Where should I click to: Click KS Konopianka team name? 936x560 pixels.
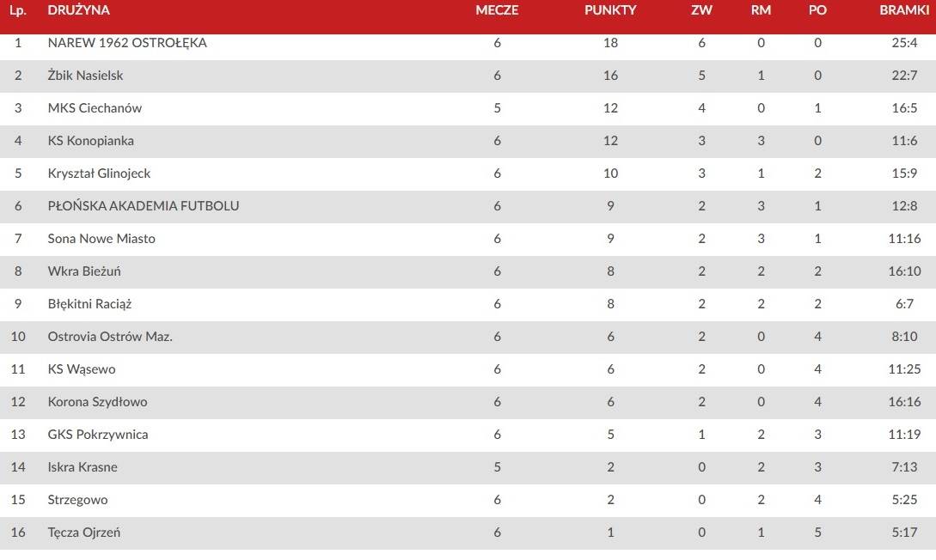(x=91, y=141)
